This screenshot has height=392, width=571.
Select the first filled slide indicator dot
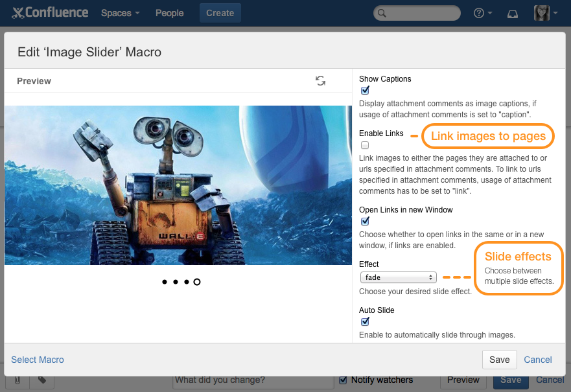click(165, 282)
